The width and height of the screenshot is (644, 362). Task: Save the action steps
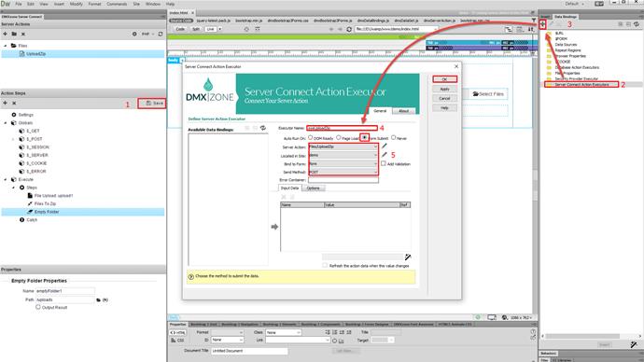pos(152,103)
